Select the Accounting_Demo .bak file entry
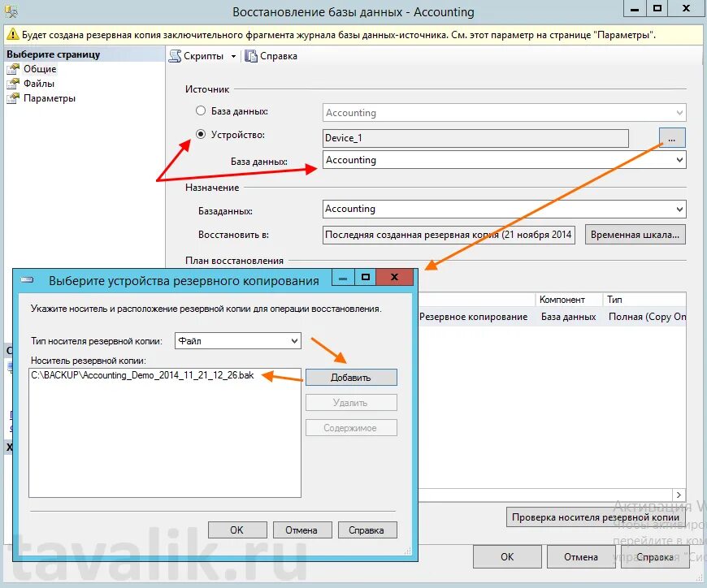The width and height of the screenshot is (707, 588). click(142, 375)
